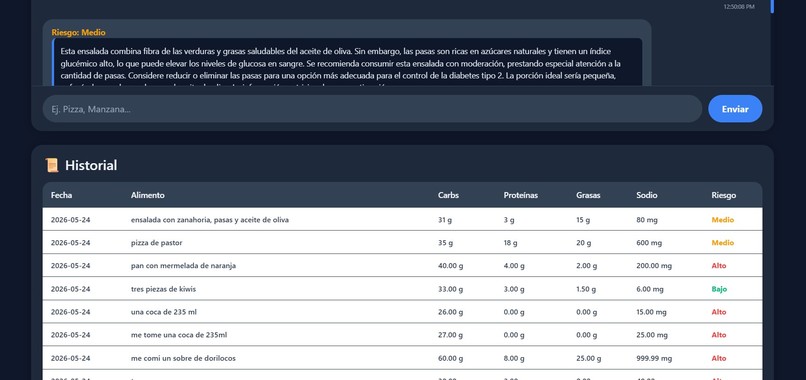Click the Proteínas column header
Screen dimensions: 806x380
(521, 195)
